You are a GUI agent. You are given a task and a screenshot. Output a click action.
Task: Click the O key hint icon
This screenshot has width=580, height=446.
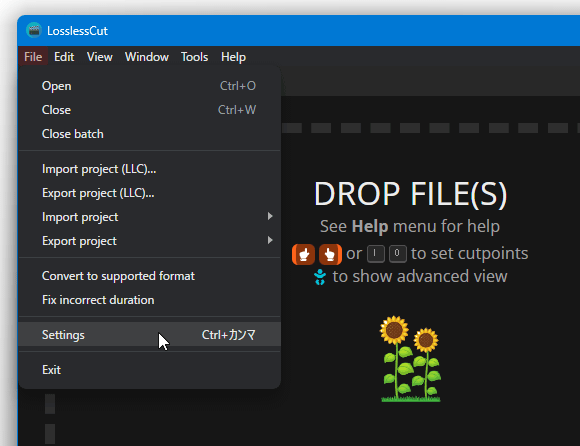[398, 254]
